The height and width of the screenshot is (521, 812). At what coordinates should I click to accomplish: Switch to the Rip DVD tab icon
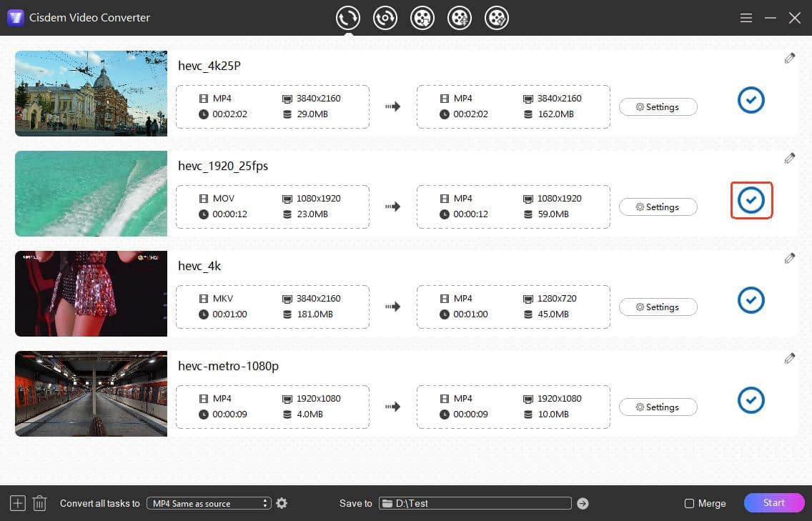pos(385,18)
